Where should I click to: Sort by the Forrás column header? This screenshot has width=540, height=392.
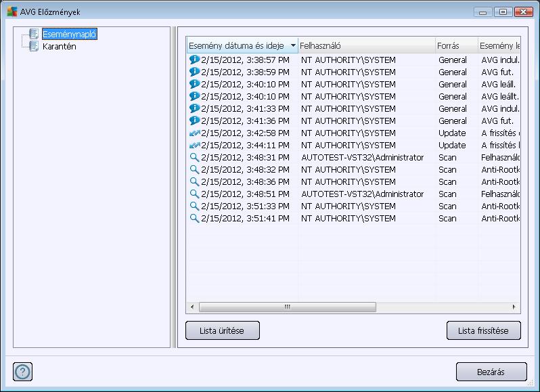click(x=457, y=45)
